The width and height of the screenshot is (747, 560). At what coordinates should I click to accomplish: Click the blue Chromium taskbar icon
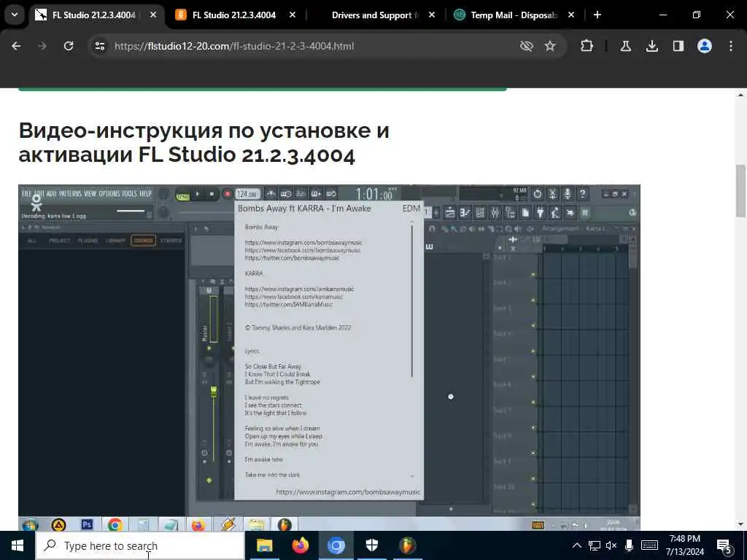point(336,545)
